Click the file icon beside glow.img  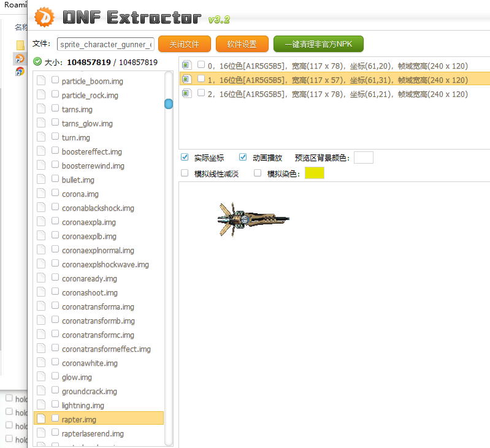[41, 377]
